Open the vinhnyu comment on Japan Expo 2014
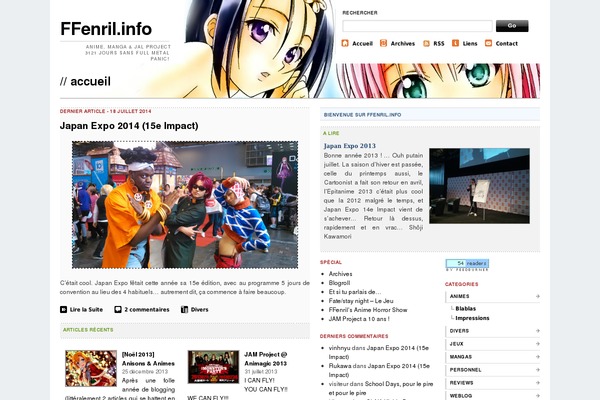Screen dimensions: 600x400 pos(379,352)
